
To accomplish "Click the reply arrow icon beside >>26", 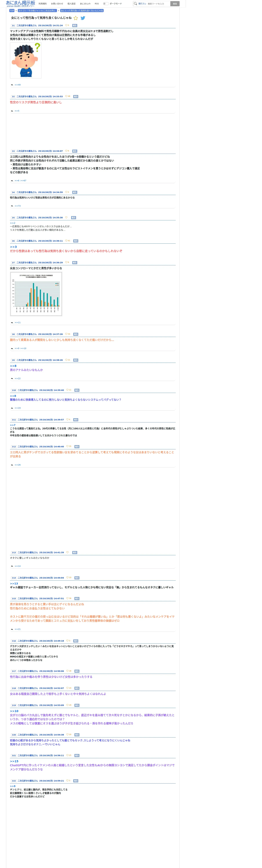I will tap(12, 465).
